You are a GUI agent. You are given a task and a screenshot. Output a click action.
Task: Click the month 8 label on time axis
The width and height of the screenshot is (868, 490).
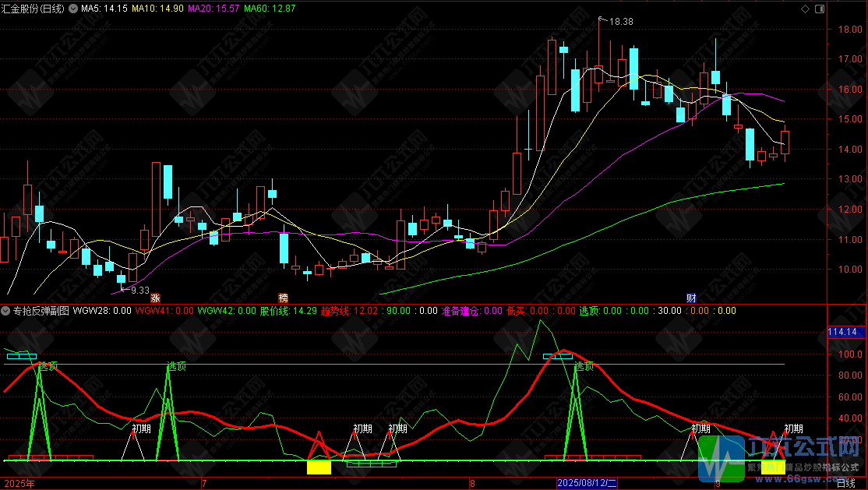472,483
